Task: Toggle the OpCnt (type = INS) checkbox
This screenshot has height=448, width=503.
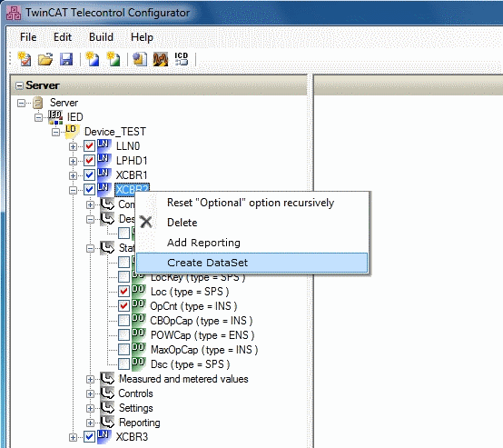Action: coord(123,306)
